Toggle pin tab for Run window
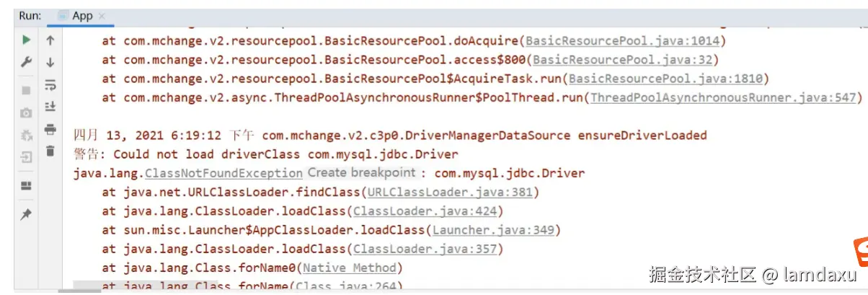Image resolution: width=868 pixels, height=295 pixels. click(x=26, y=214)
